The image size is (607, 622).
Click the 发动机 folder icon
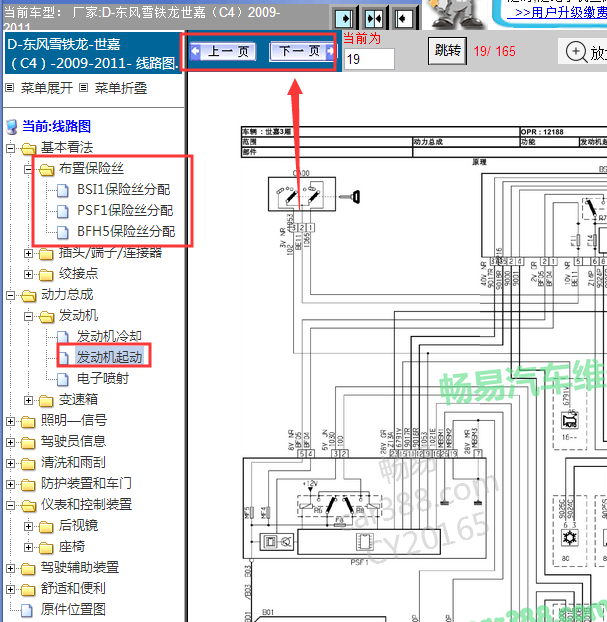point(46,317)
